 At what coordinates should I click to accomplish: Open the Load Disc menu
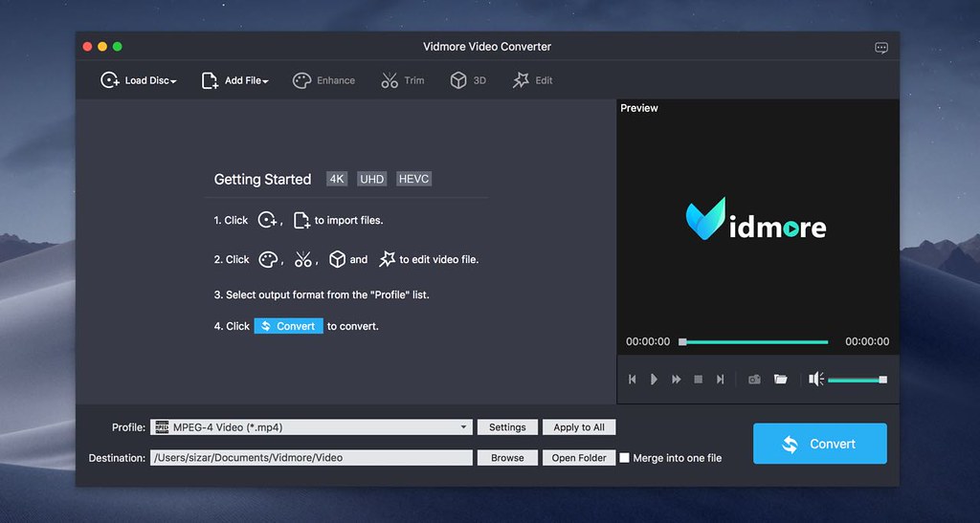click(x=138, y=80)
